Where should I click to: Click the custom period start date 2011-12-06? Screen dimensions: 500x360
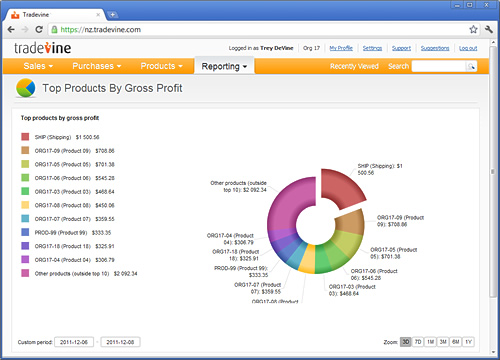pos(74,342)
